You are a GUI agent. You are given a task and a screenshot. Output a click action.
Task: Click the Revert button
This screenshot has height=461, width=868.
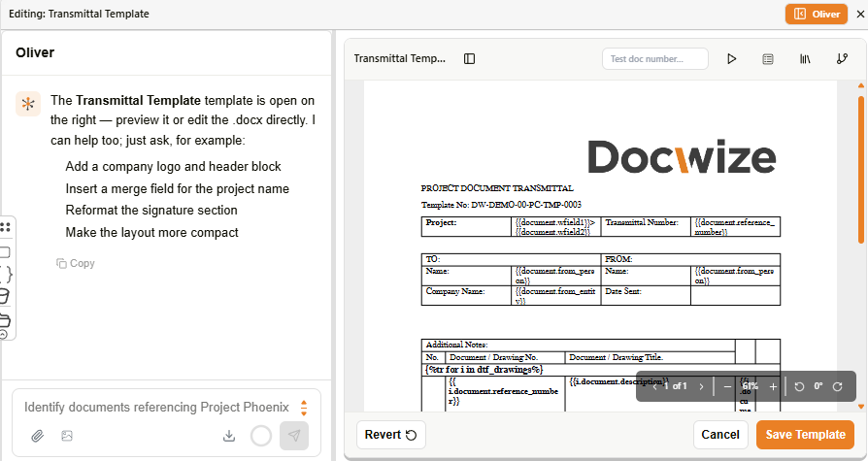[391, 435]
